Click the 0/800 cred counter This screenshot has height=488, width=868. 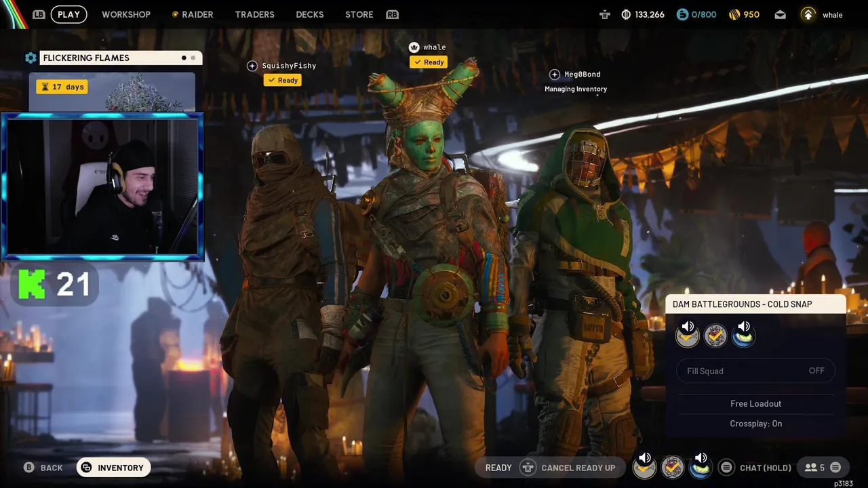704,14
